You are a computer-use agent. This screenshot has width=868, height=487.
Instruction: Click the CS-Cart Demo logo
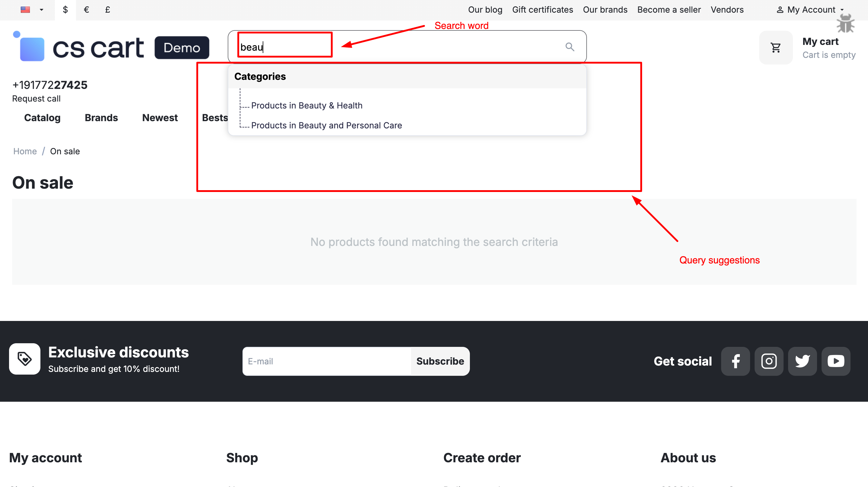(x=111, y=48)
